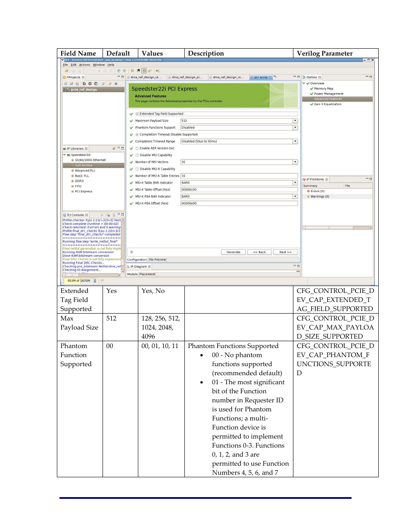
Task: Select Power Management in Outline
Action: click(329, 94)
